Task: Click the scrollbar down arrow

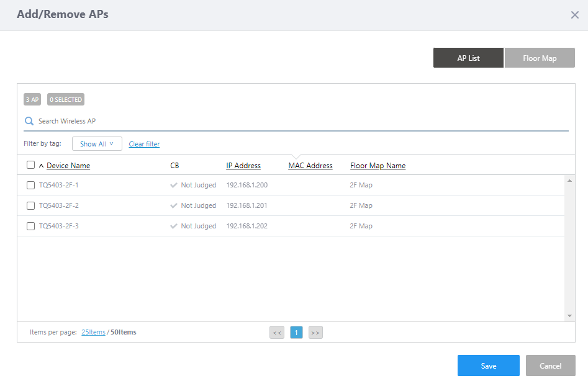Action: 569,316
